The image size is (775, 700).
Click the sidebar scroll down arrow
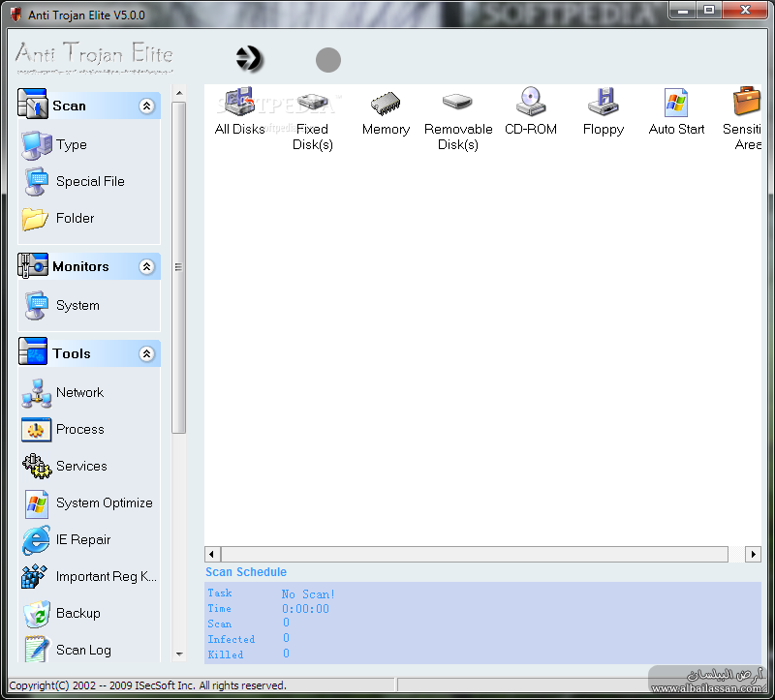pos(179,654)
